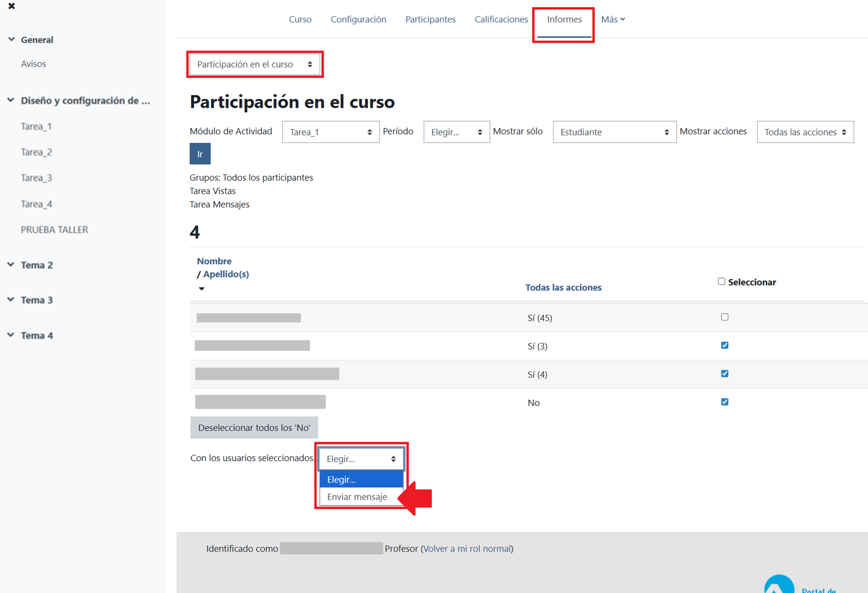The image size is (868, 593).
Task: Open the Mostrar sólo Estudiante dropdown
Action: pyautogui.click(x=614, y=132)
